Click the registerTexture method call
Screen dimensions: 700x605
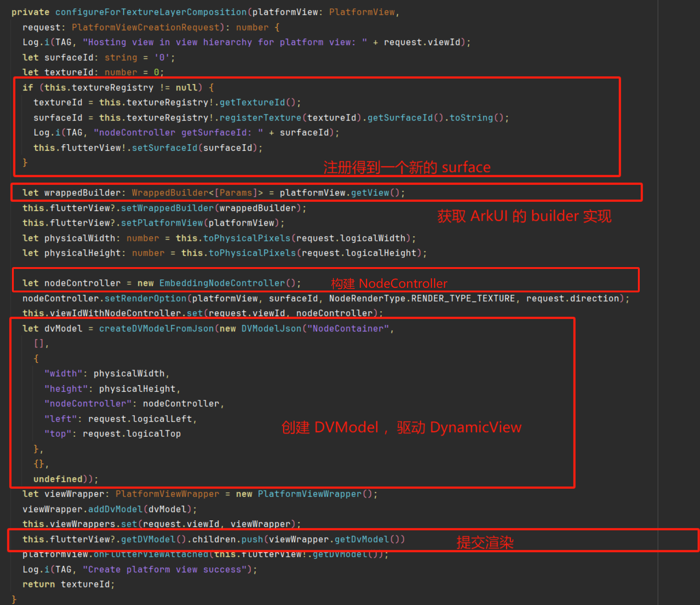260,118
